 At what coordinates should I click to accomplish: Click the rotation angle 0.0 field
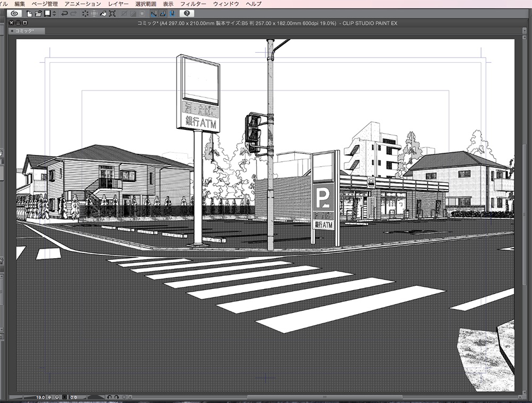tap(73, 397)
